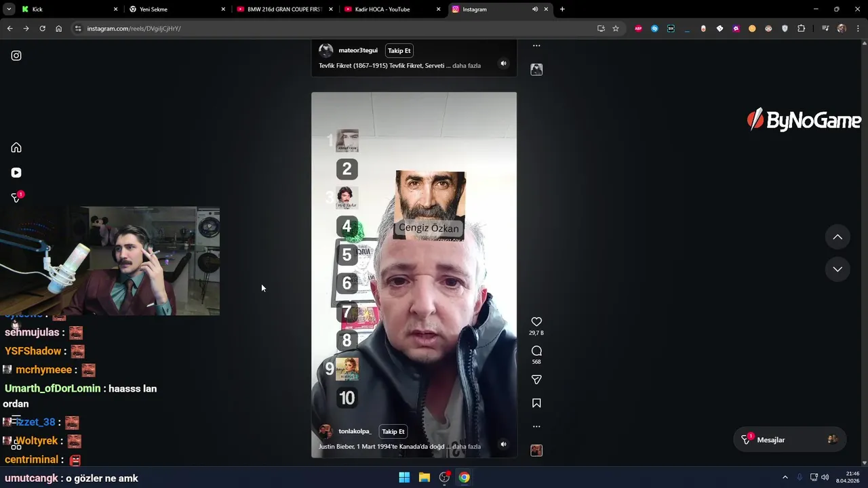Open Chrome from the taskbar
This screenshot has height=488, width=868.
click(x=464, y=477)
